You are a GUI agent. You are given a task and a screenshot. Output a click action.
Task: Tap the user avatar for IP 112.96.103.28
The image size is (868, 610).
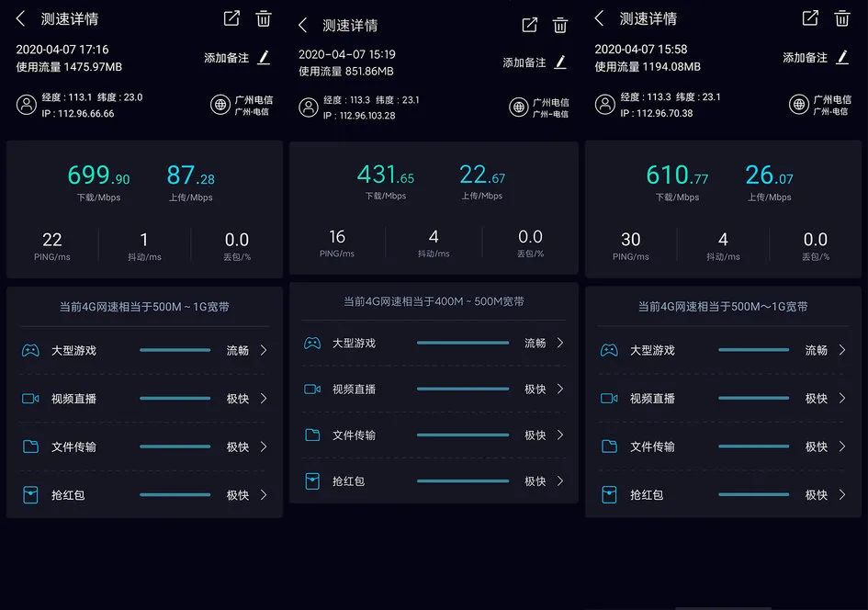[x=309, y=107]
